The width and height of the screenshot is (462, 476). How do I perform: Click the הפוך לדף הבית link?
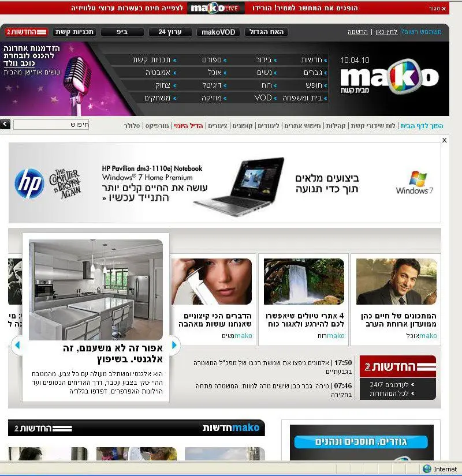[x=422, y=126]
